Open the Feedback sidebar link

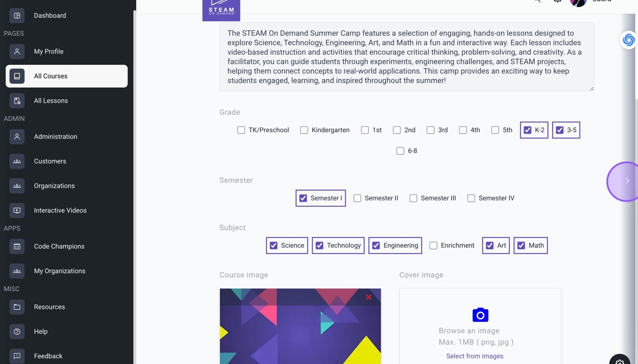48,355
